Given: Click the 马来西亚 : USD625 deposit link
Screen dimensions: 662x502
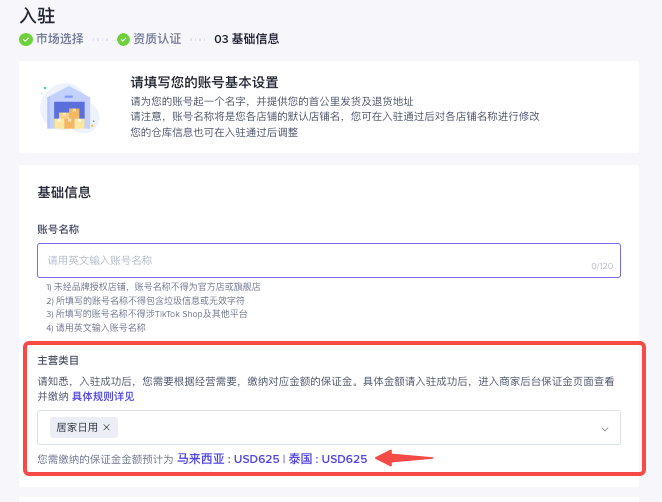Looking at the screenshot, I should click(227, 459).
